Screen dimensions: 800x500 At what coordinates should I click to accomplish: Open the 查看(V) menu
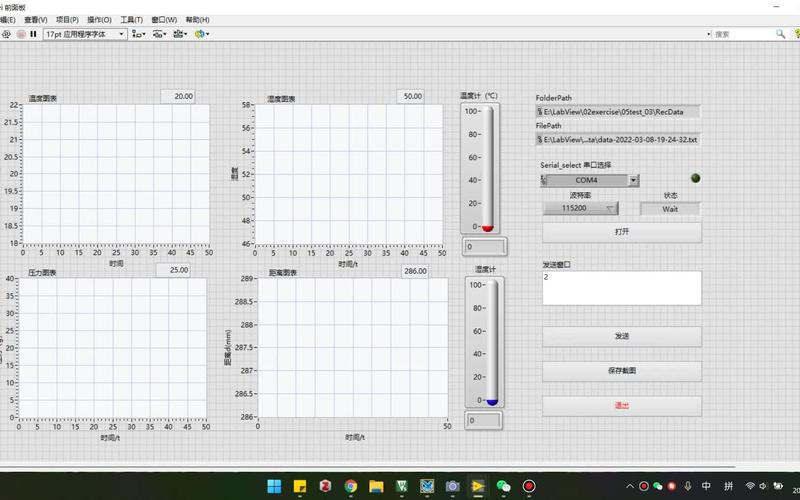(x=36, y=19)
